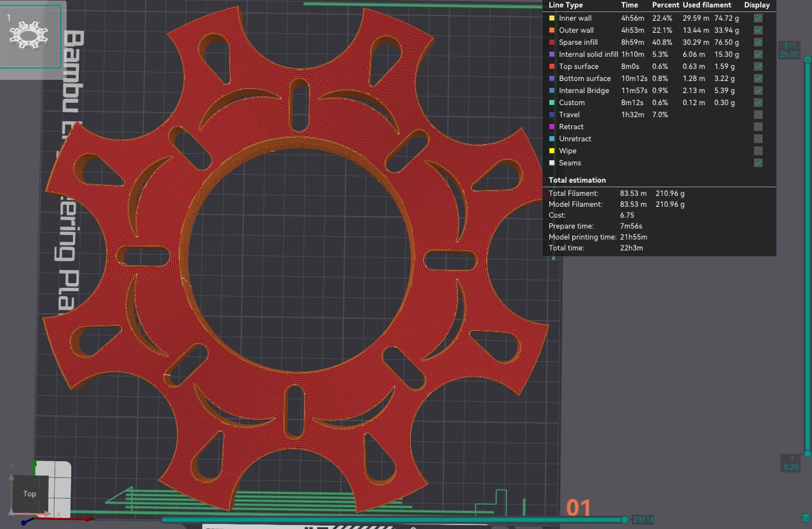Click the bottom handle of the layer slider
The width and height of the screenshot is (812, 529).
click(807, 454)
